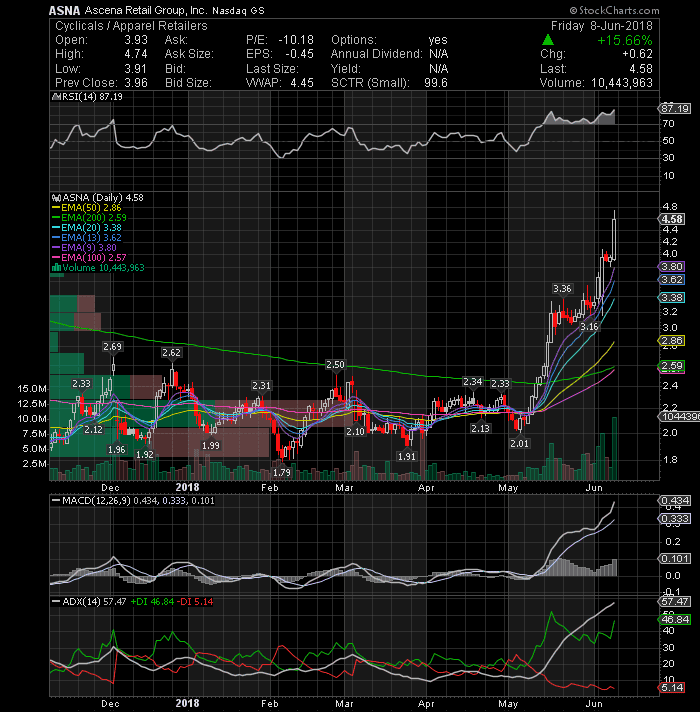Click the High value 4.74
Viewport: 700px width, 712px height.
136,54
